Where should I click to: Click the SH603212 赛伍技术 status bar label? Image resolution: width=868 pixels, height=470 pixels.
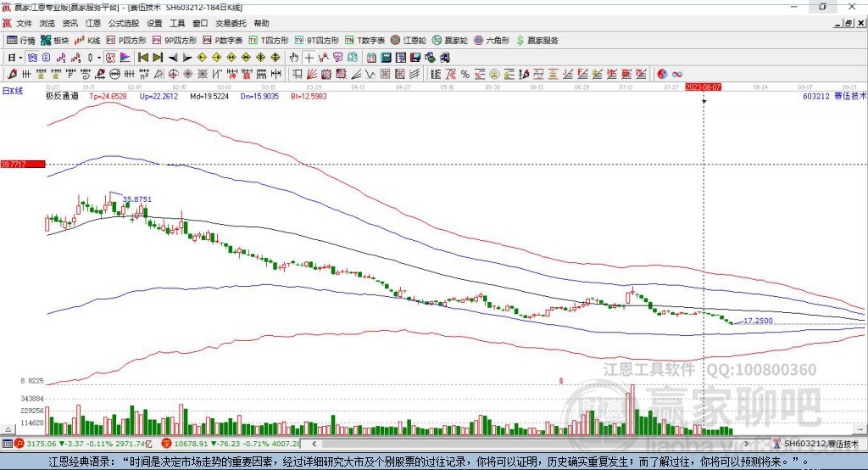[x=820, y=444]
